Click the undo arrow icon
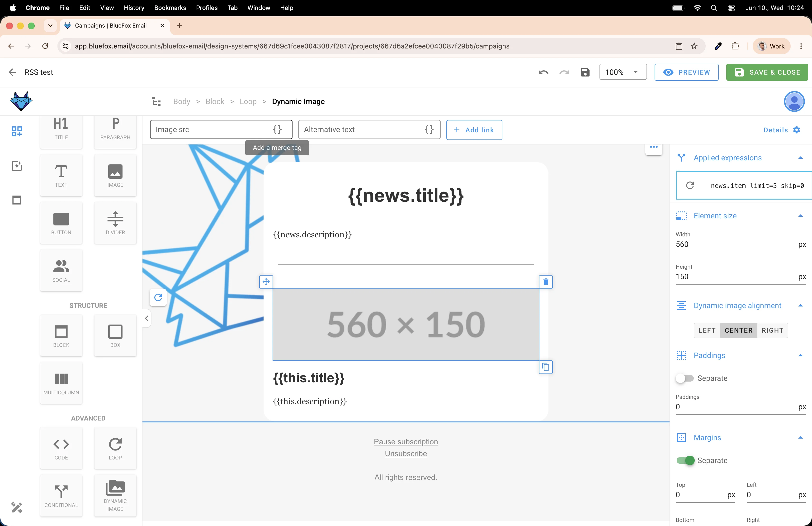This screenshot has width=812, height=526. click(543, 72)
